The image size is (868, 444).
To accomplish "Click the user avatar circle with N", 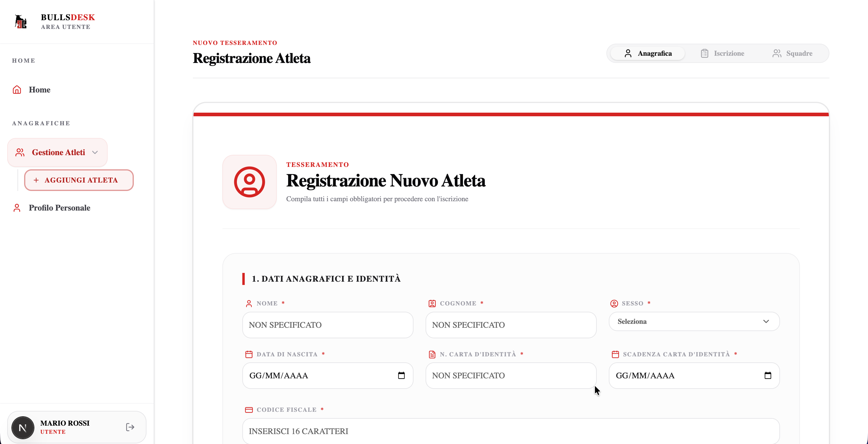I will click(23, 427).
